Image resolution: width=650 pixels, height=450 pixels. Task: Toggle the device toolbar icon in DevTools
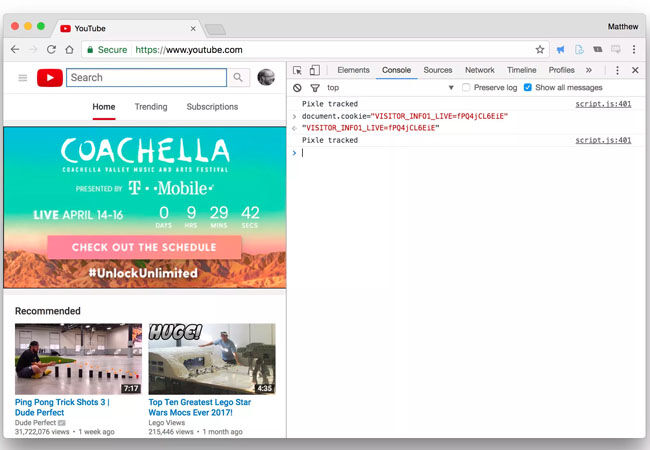[314, 70]
